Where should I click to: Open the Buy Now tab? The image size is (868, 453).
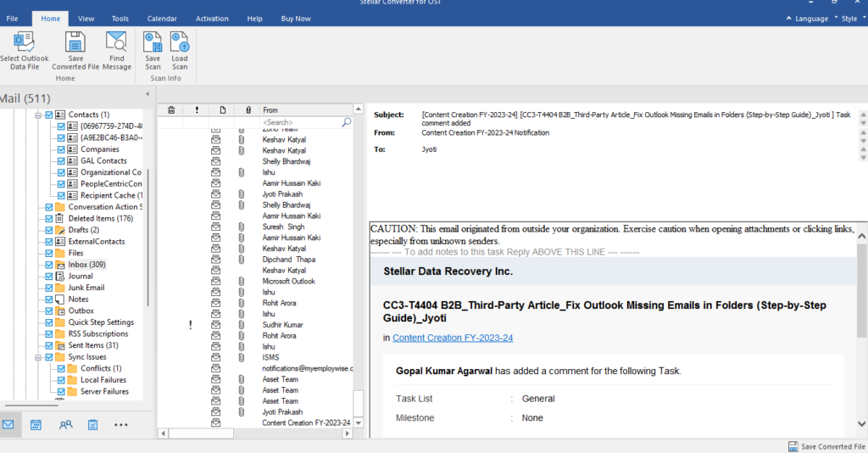click(x=296, y=19)
